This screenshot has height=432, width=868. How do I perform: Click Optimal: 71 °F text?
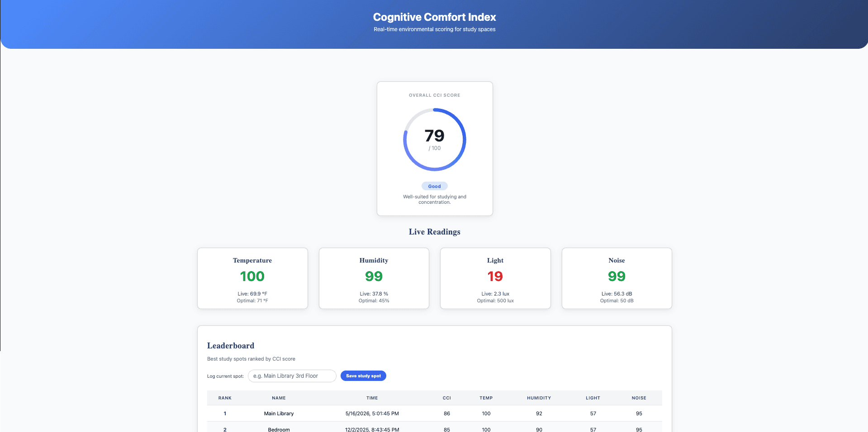click(252, 301)
